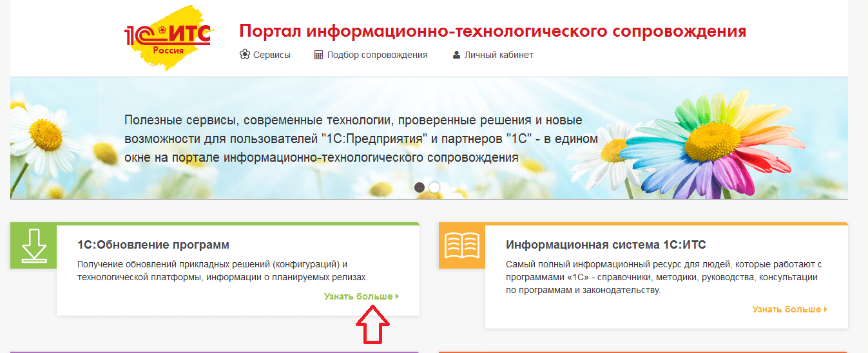Click Узнать больше under Информационная система
The image size is (868, 353).
point(790,309)
